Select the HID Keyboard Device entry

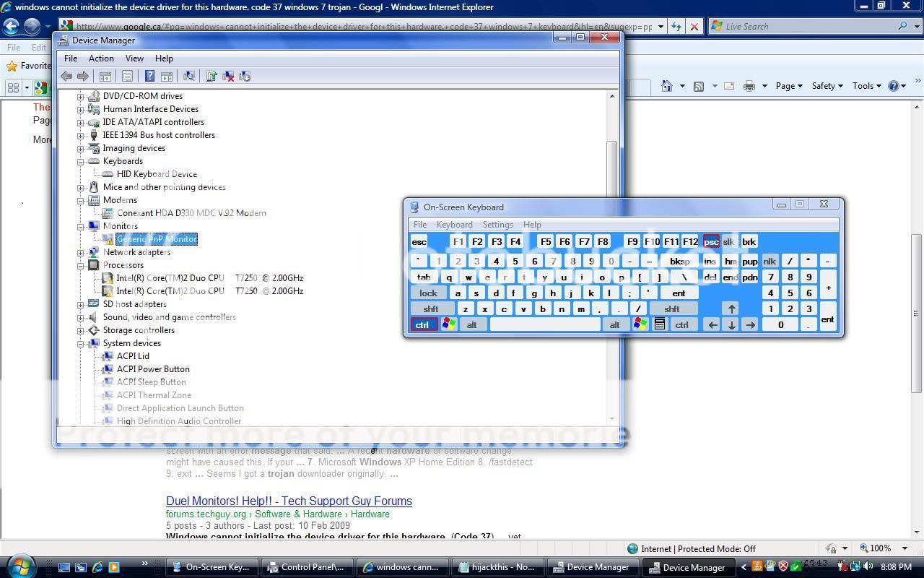click(x=157, y=174)
